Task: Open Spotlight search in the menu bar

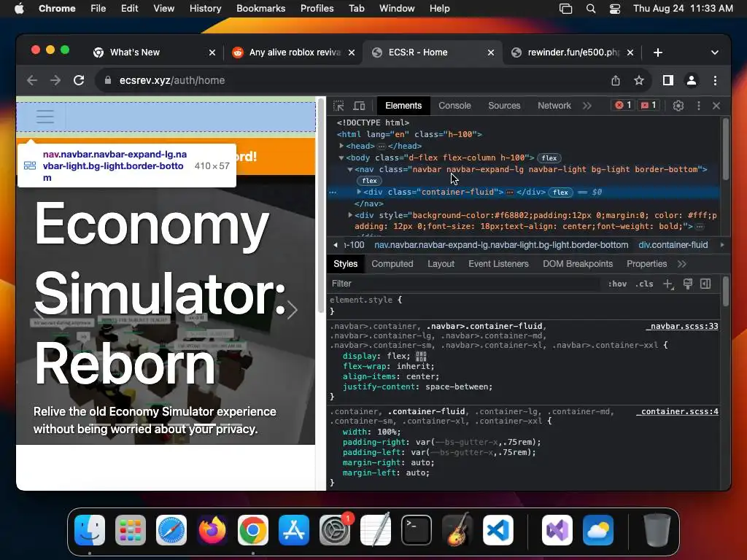Action: click(x=591, y=9)
